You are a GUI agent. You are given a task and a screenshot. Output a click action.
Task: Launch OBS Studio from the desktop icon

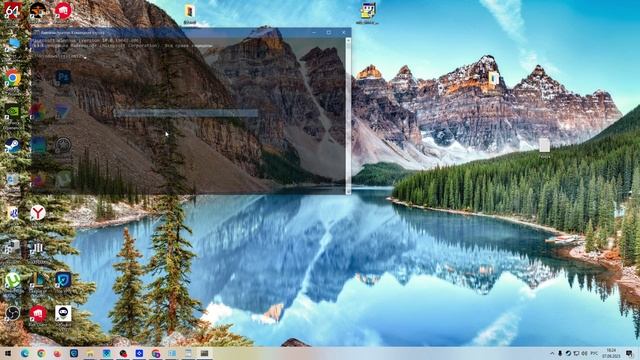click(12, 313)
